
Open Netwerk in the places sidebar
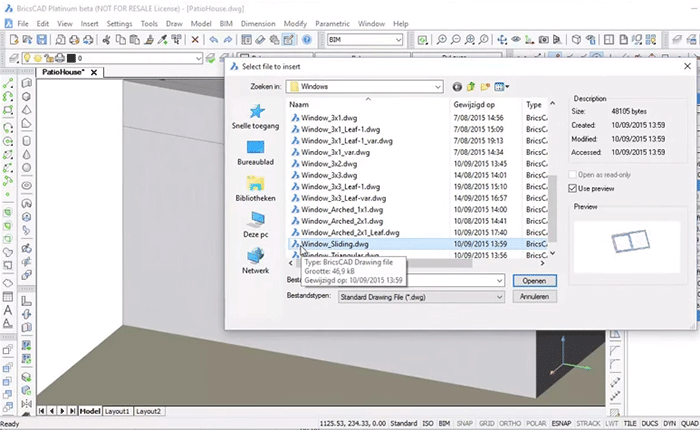pyautogui.click(x=255, y=261)
